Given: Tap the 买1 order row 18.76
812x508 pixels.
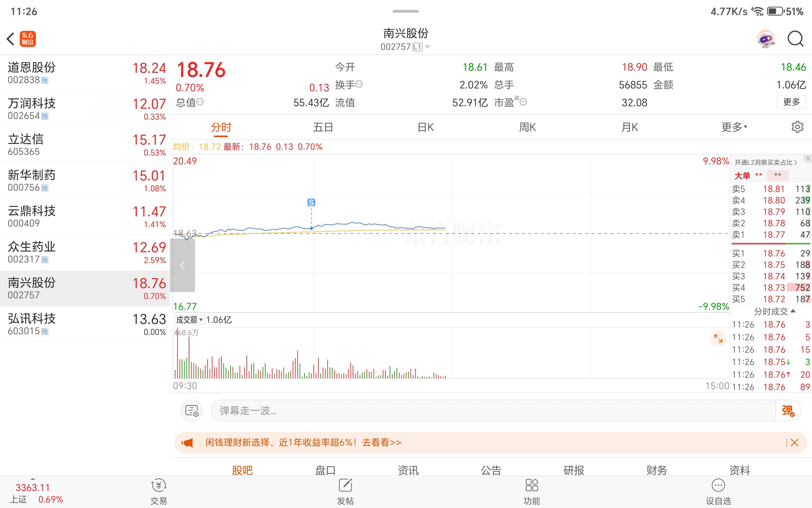Looking at the screenshot, I should click(x=771, y=253).
